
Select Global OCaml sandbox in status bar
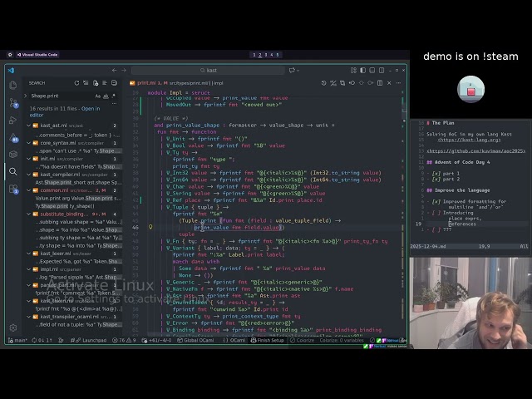(x=195, y=340)
